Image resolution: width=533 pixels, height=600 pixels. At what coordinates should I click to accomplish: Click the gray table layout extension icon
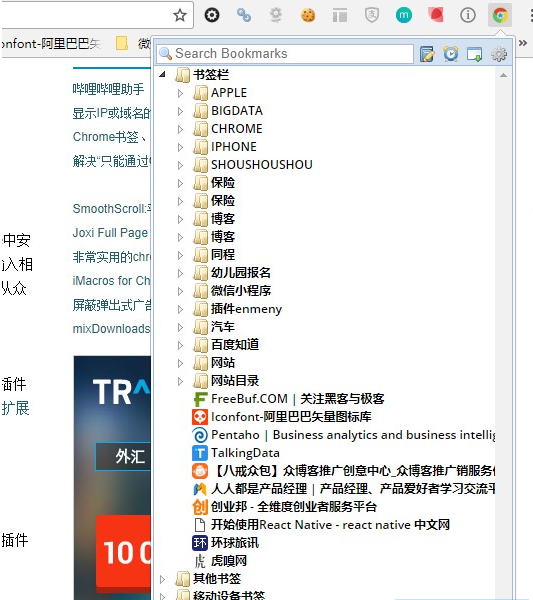tap(339, 16)
